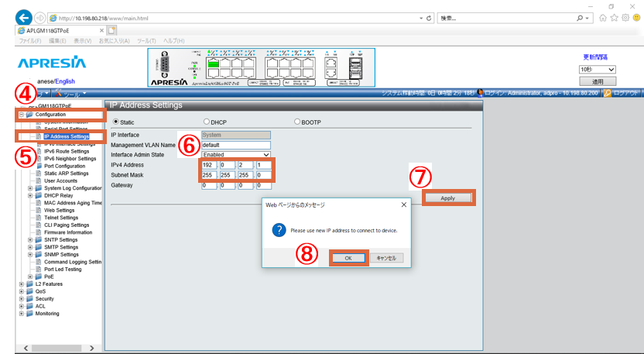The width and height of the screenshot is (644, 354).
Task: Open the IE favorites star icon
Action: coord(615,17)
